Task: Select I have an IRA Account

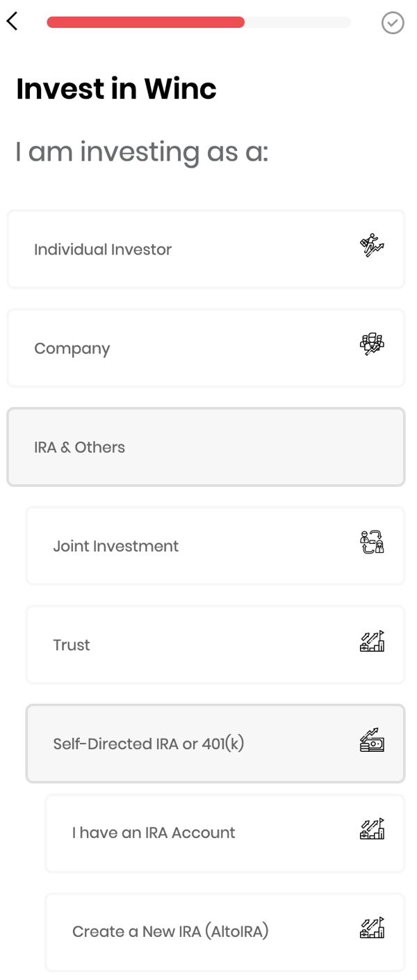Action: 225,833
